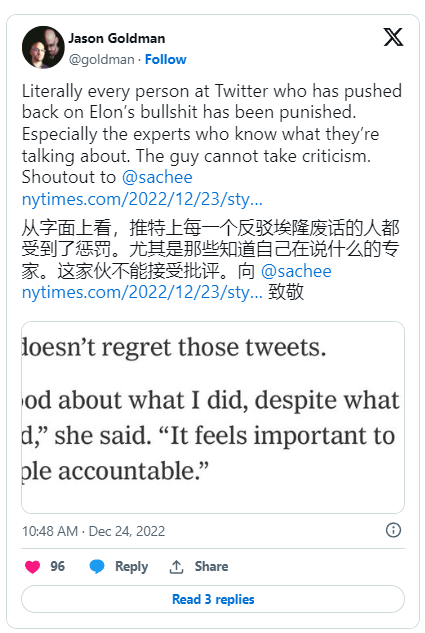
Task: Open the X logo link
Action: tap(393, 37)
